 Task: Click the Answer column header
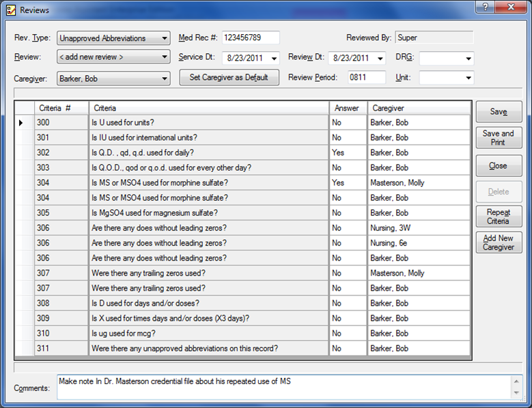click(348, 108)
